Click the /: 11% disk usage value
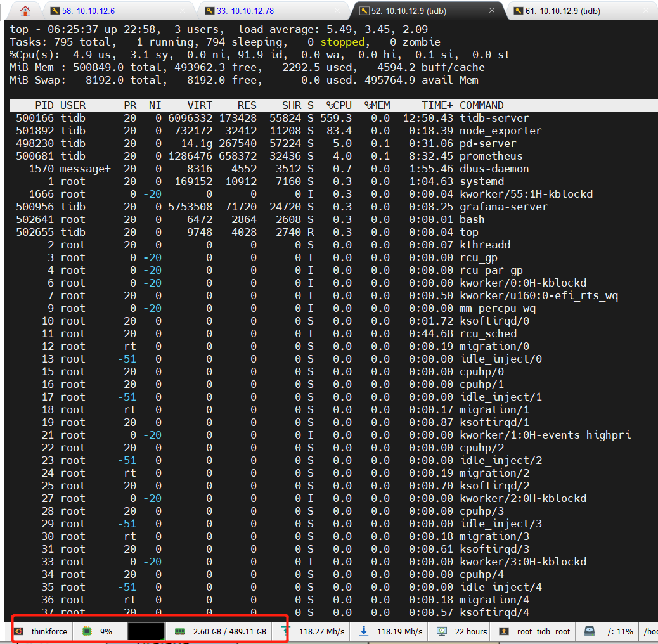 click(x=620, y=631)
